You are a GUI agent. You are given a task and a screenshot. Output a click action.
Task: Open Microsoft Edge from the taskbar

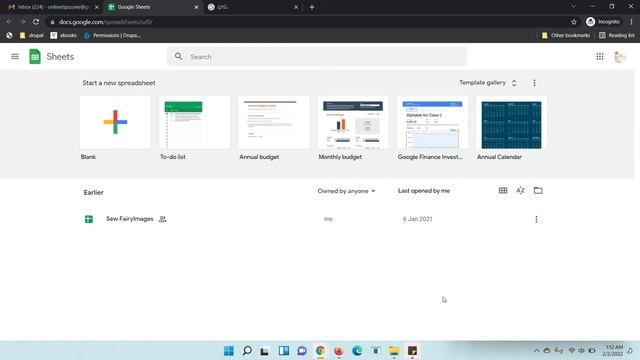tap(357, 351)
